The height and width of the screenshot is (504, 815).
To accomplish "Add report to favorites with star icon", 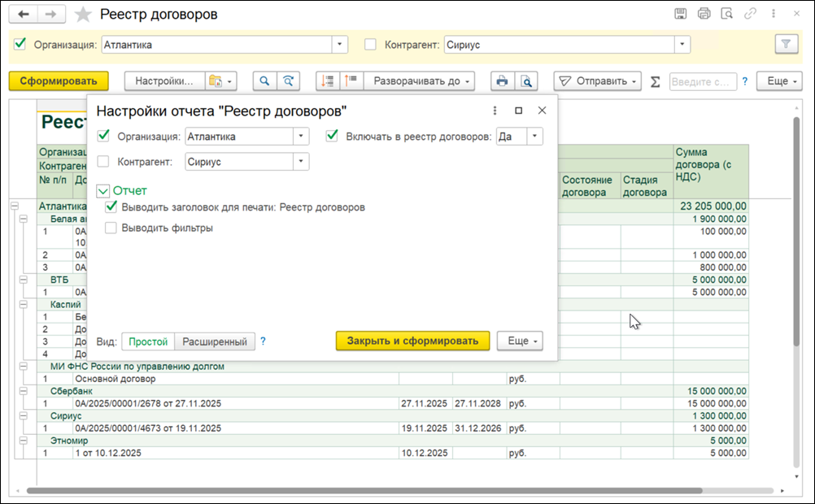I will tap(83, 15).
